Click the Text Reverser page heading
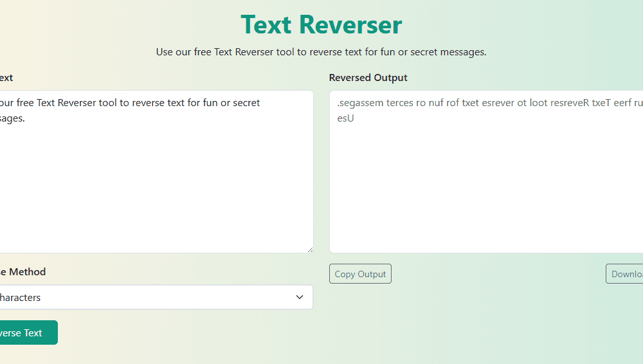The image size is (643, 364). tap(321, 24)
